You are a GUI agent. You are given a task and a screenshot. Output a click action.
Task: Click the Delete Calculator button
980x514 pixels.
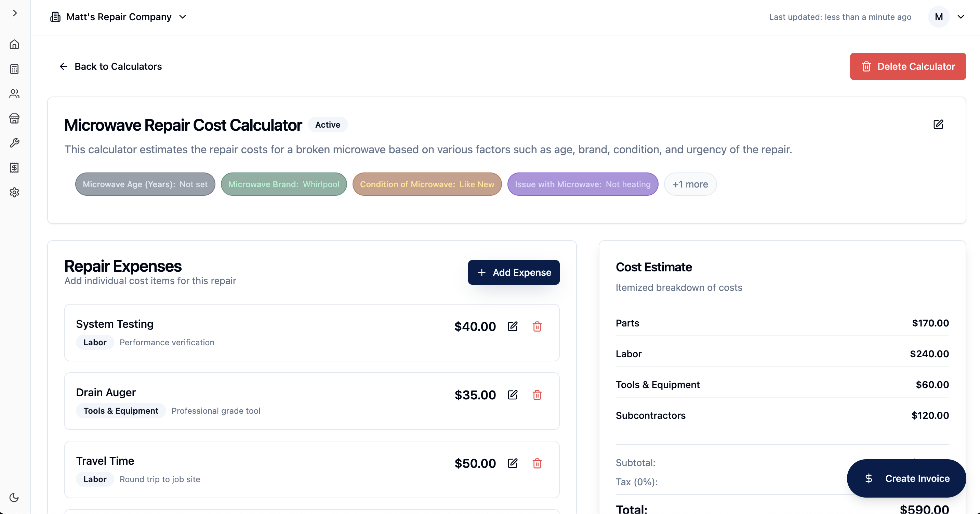click(x=908, y=66)
